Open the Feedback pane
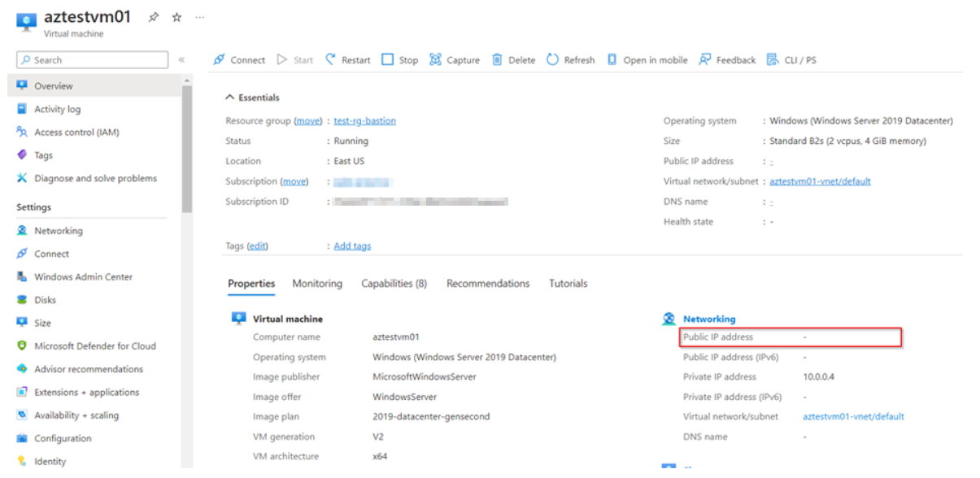 pos(728,60)
